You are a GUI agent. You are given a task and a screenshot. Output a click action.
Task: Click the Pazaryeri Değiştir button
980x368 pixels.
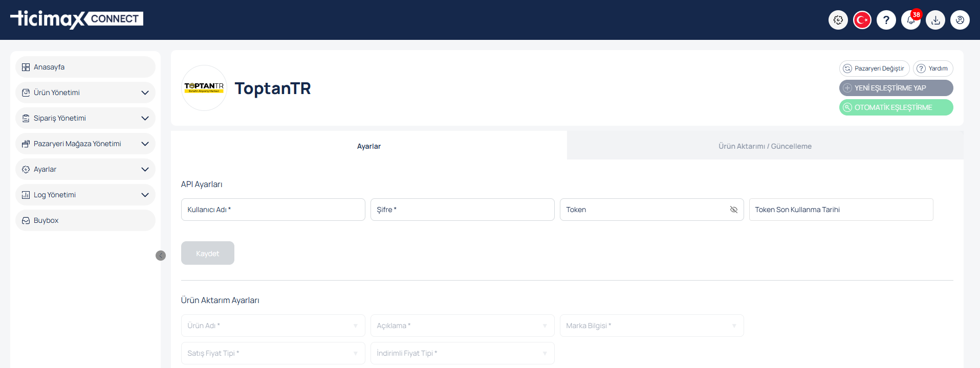874,68
